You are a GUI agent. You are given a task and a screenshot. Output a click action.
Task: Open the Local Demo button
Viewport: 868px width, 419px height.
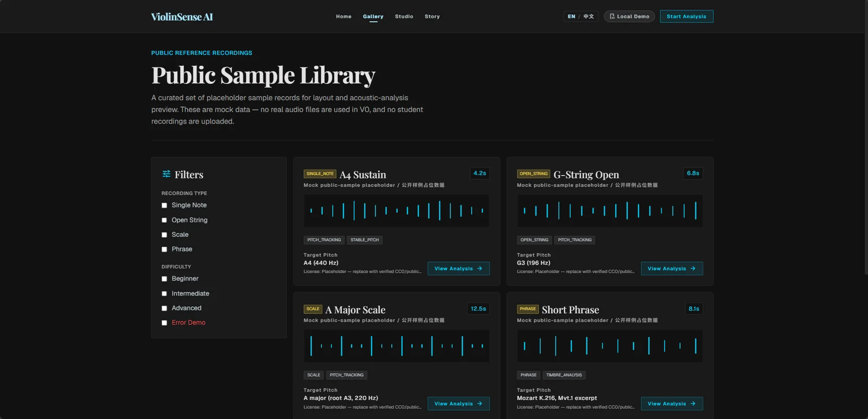[629, 16]
